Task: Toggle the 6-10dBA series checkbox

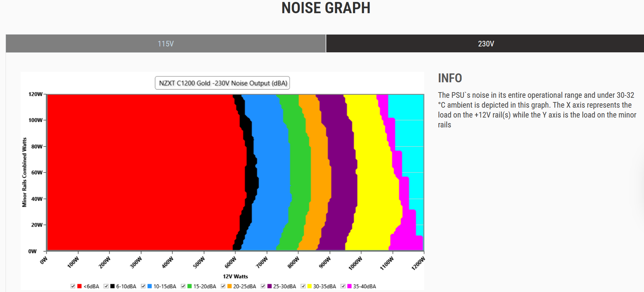Action: pyautogui.click(x=106, y=286)
